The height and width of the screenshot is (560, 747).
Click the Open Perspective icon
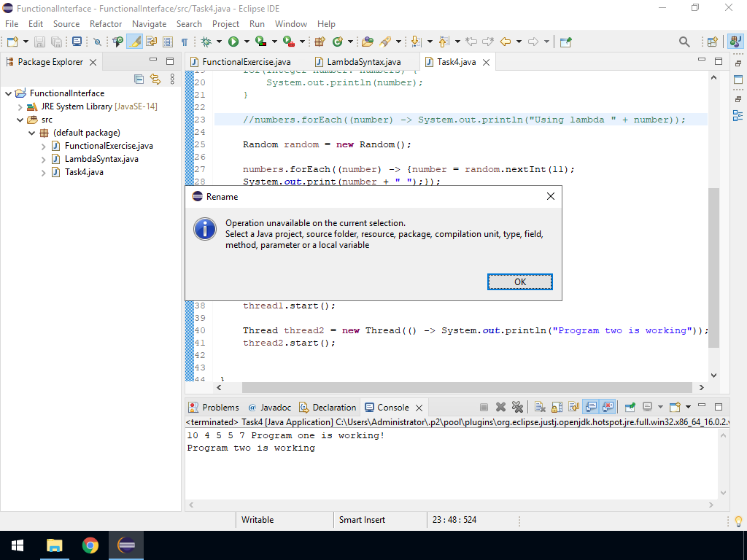coord(713,42)
